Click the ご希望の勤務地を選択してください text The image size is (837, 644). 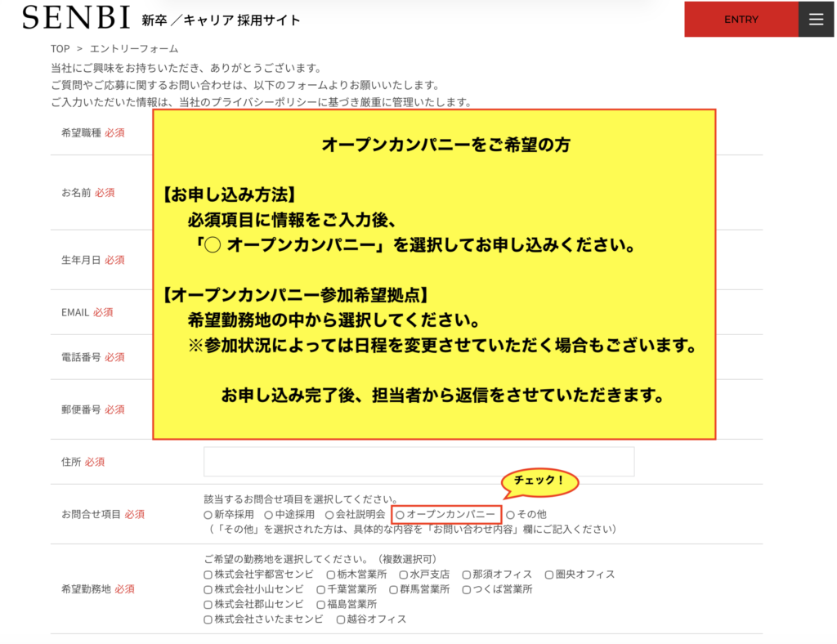coord(286,559)
